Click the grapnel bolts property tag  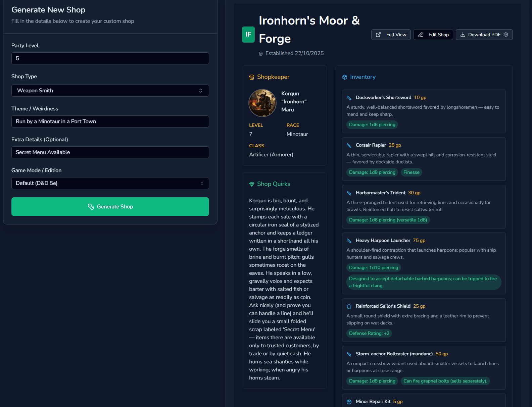(445, 381)
